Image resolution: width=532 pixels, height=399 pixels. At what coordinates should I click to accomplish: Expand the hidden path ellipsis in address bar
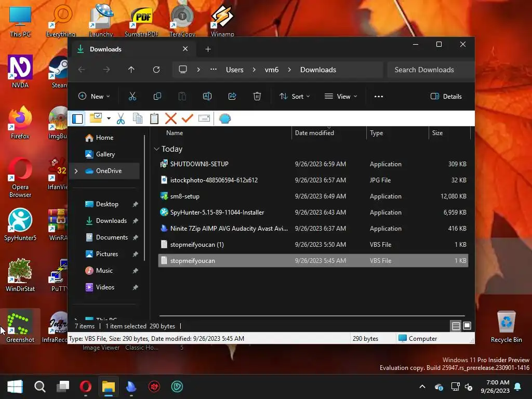pos(213,70)
